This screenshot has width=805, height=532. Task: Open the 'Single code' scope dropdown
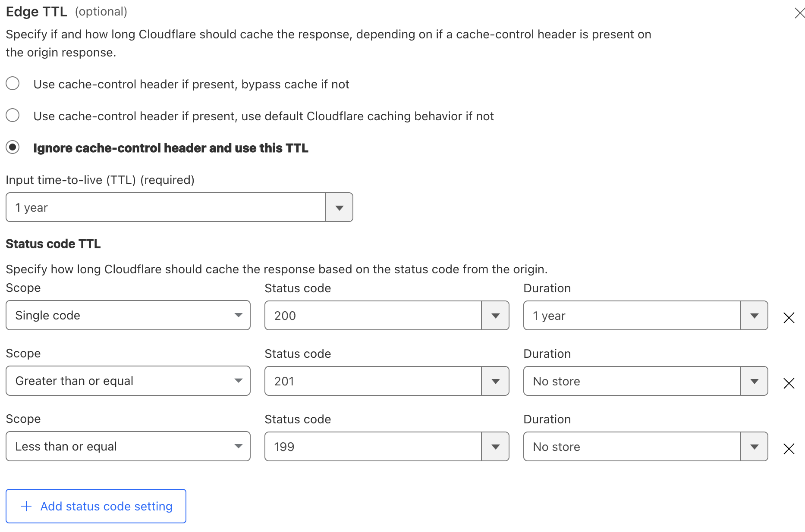click(128, 316)
